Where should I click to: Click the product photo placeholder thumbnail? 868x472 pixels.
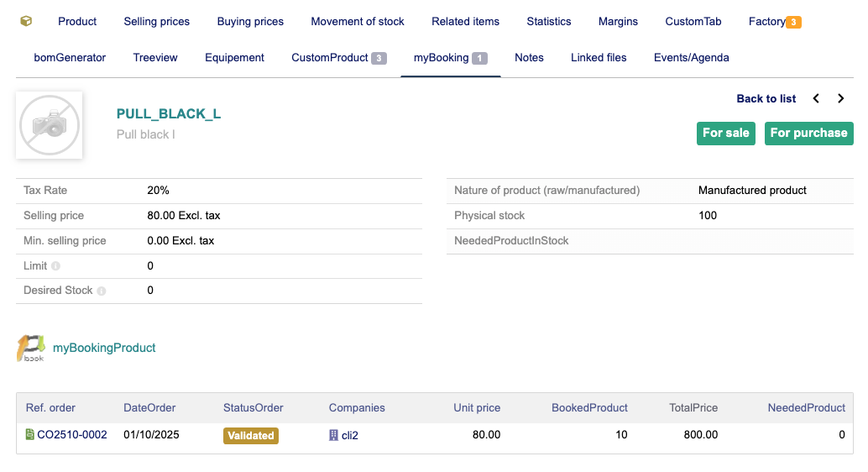(50, 125)
